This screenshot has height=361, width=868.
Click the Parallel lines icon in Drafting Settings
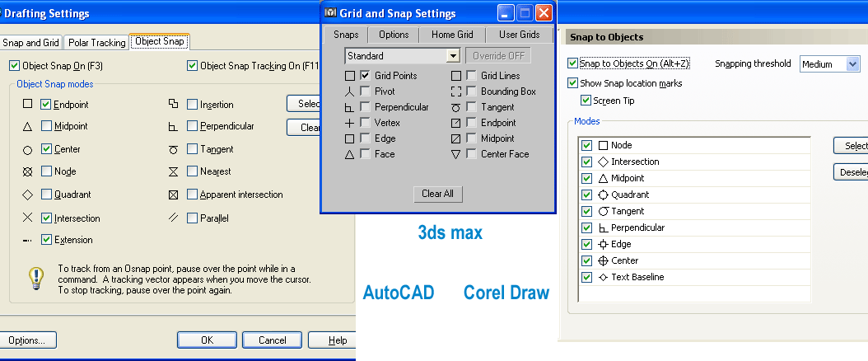pyautogui.click(x=173, y=218)
